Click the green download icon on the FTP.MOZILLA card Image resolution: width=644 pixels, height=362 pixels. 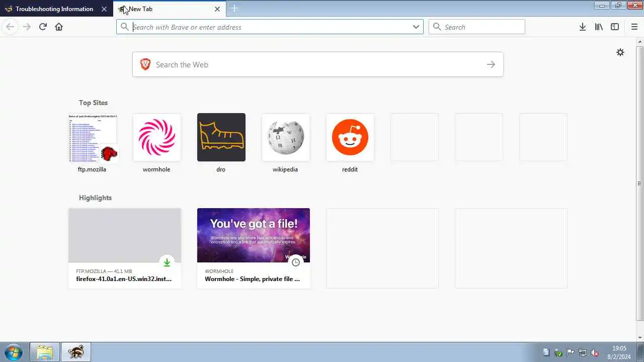click(167, 262)
